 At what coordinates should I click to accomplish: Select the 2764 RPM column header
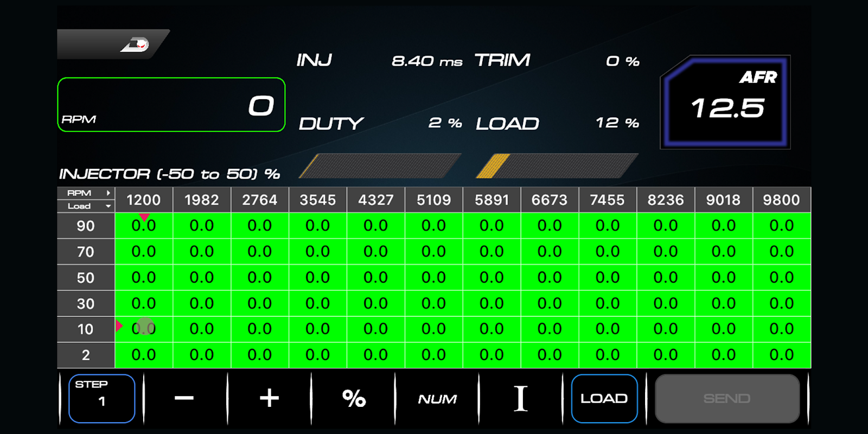pos(260,200)
